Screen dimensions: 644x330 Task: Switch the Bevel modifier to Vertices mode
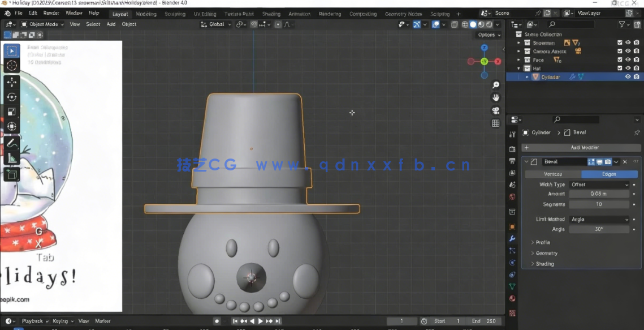coord(552,174)
